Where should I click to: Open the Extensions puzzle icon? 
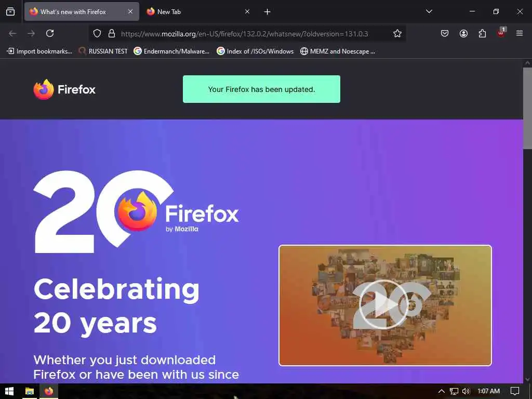click(482, 33)
